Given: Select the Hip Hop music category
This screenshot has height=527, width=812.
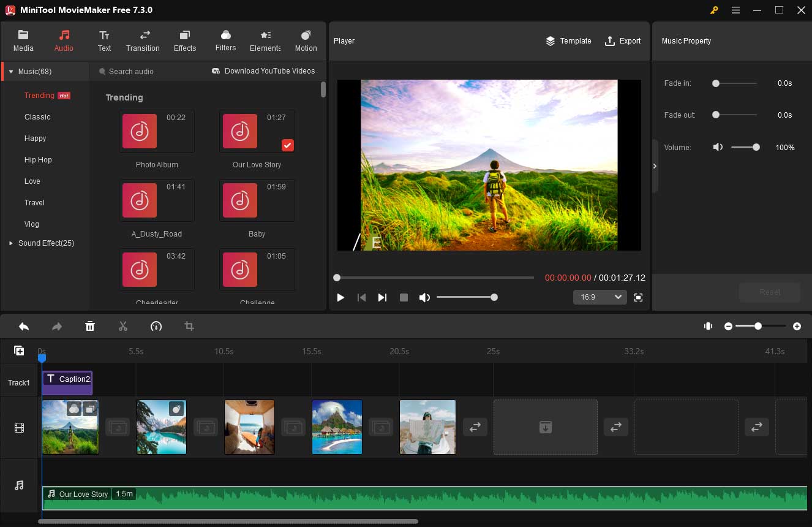Looking at the screenshot, I should pyautogui.click(x=38, y=160).
